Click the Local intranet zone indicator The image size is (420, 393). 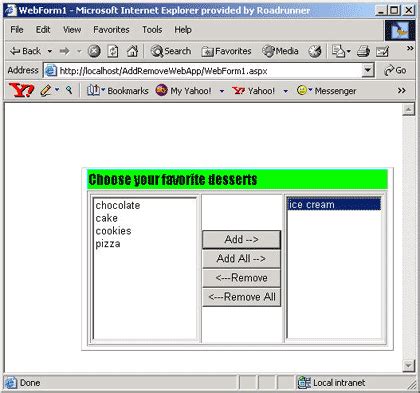[331, 383]
